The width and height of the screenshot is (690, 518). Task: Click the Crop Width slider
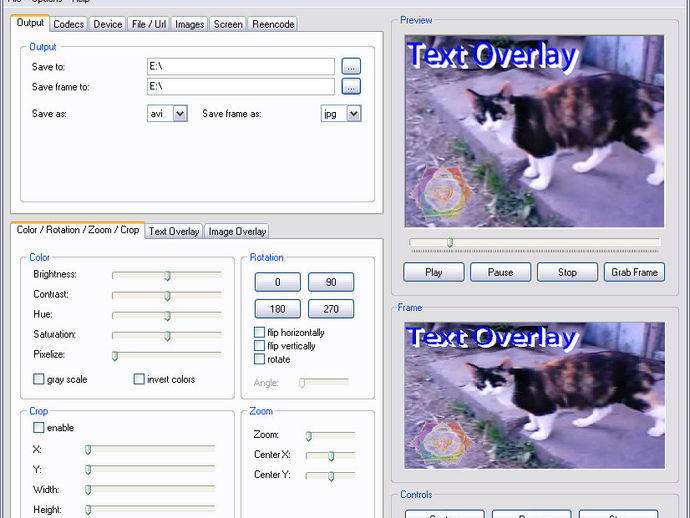pyautogui.click(x=150, y=489)
